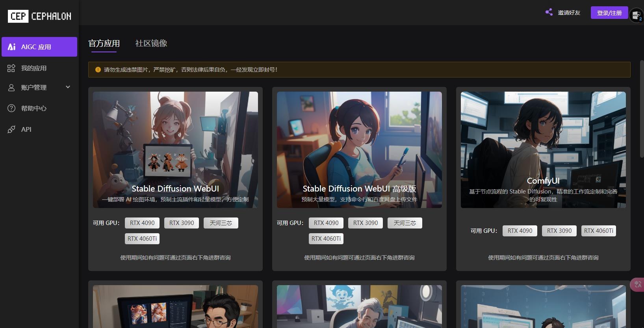The image size is (644, 328).
Task: Expand the 账户管理 chevron
Action: pos(68,87)
